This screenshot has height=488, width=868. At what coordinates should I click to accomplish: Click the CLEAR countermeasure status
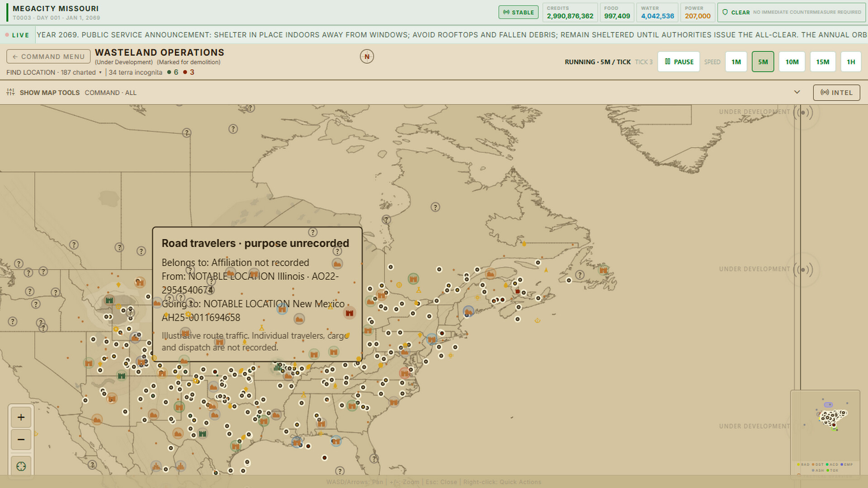point(791,12)
